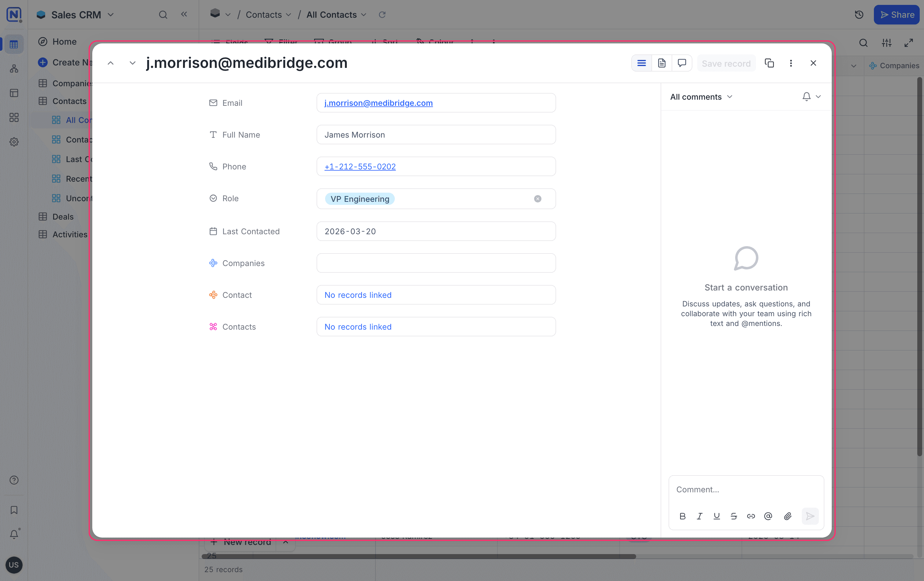
Task: Apply underline formatting in comment
Action: [717, 516]
